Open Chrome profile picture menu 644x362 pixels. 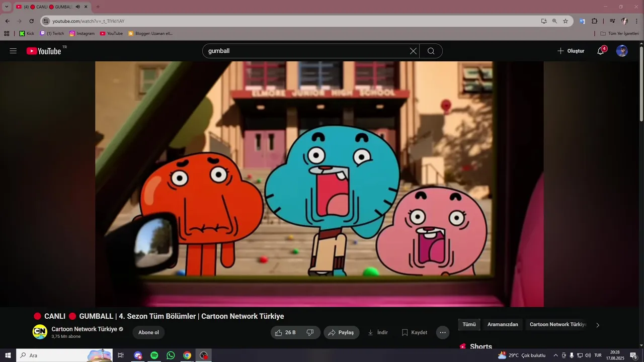pos(624,21)
